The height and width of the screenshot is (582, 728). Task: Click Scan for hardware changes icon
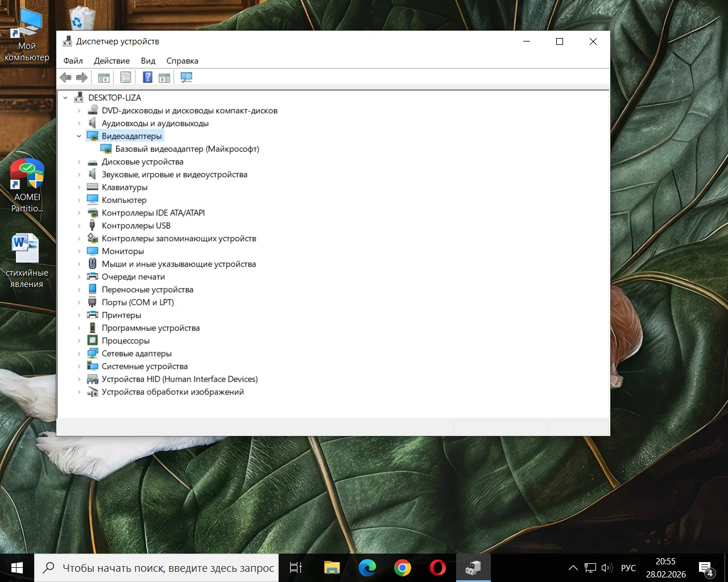point(186,77)
